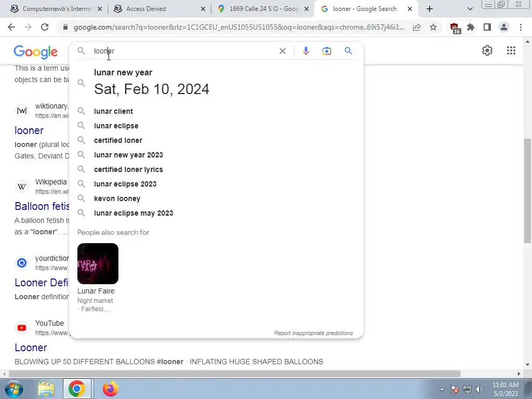Click the horizontal scrollbar thumb
The image size is (532, 399).
(x=234, y=374)
